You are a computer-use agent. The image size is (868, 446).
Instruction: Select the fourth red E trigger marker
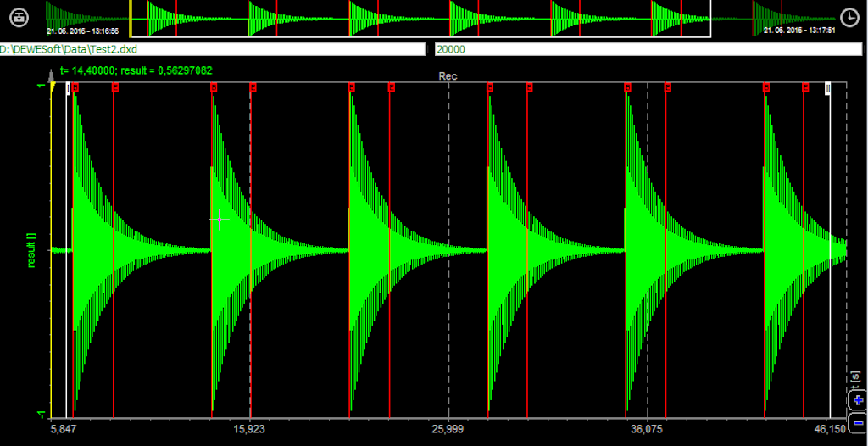530,87
